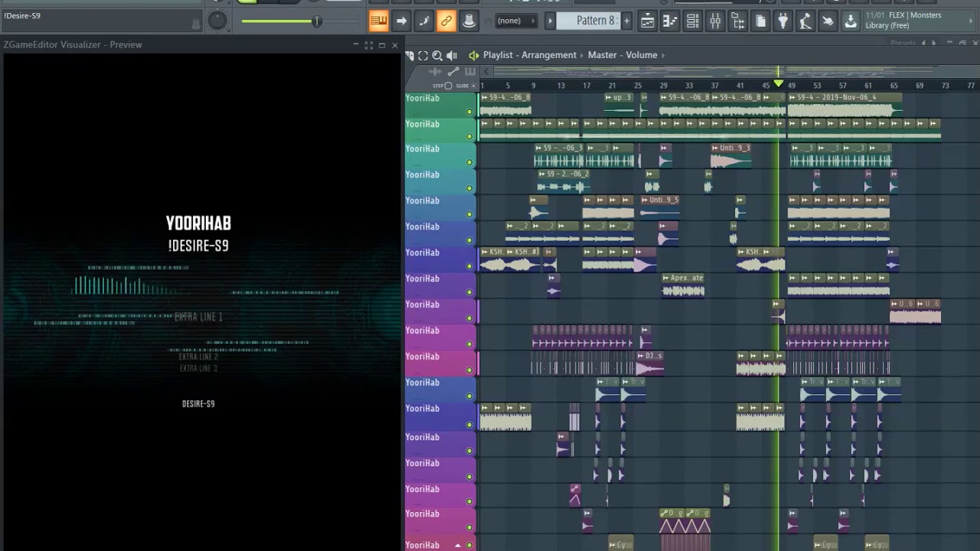This screenshot has height=551, width=980.
Task: Click the up arrow on bottom YooriHab track
Action: tap(458, 546)
